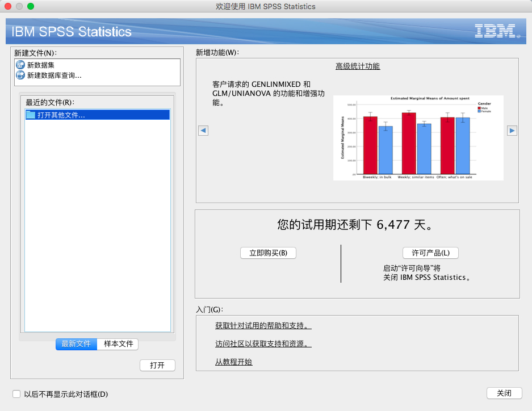Viewport: 532px width, 411px height.
Task: Select 新数据集 text entry
Action: 41,65
